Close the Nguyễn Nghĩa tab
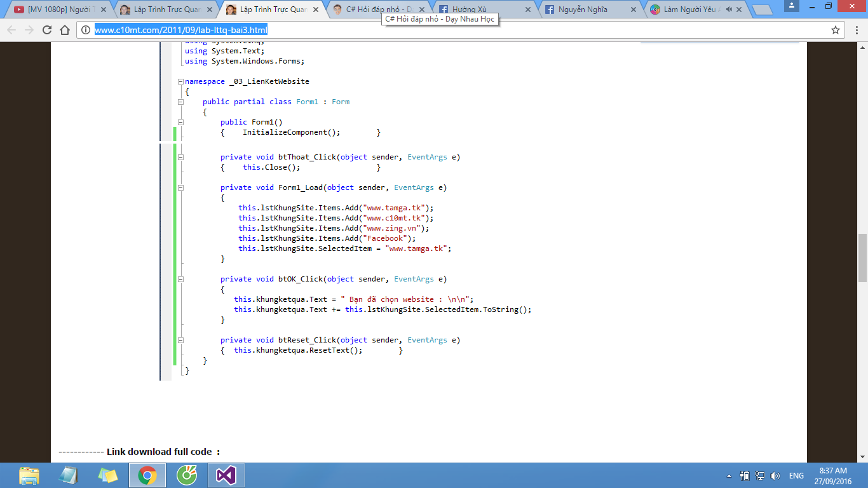The width and height of the screenshot is (868, 488). tap(633, 10)
